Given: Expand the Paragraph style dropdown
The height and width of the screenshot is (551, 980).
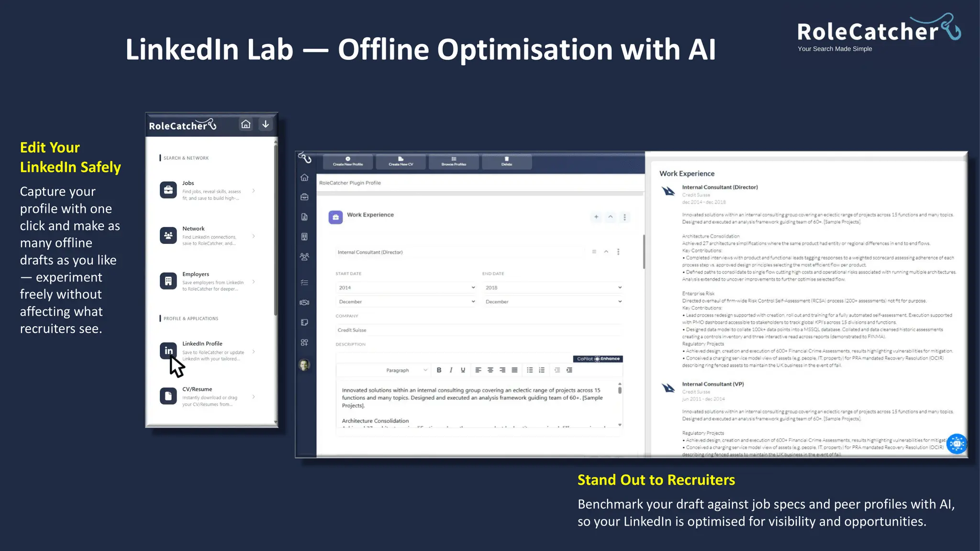Looking at the screenshot, I should click(406, 370).
